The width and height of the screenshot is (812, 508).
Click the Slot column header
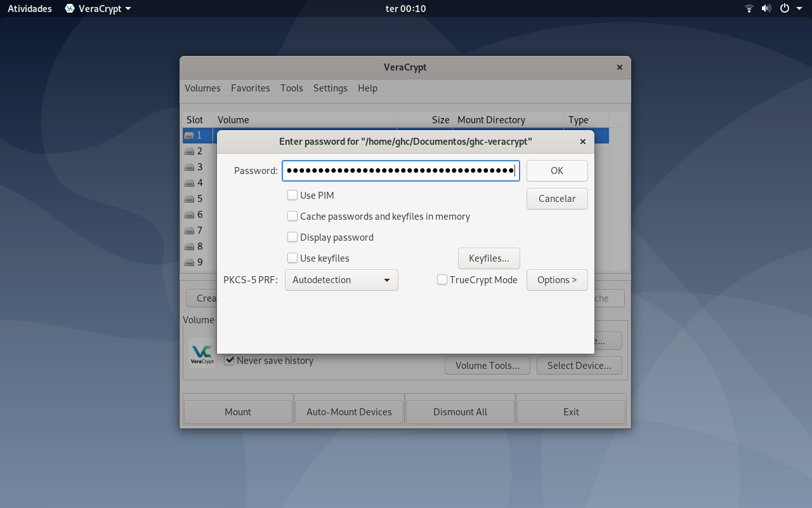point(197,120)
